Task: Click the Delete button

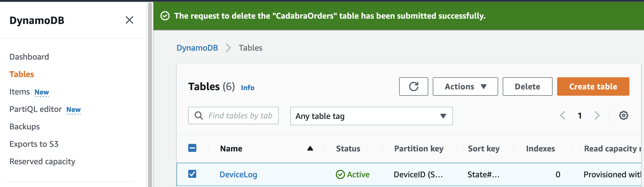Action: [x=527, y=87]
